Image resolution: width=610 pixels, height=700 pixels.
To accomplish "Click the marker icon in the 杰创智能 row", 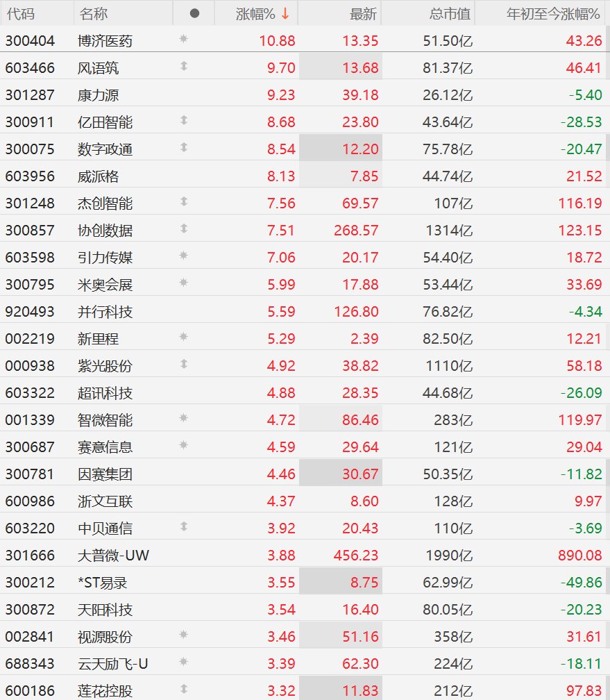I will point(183,202).
